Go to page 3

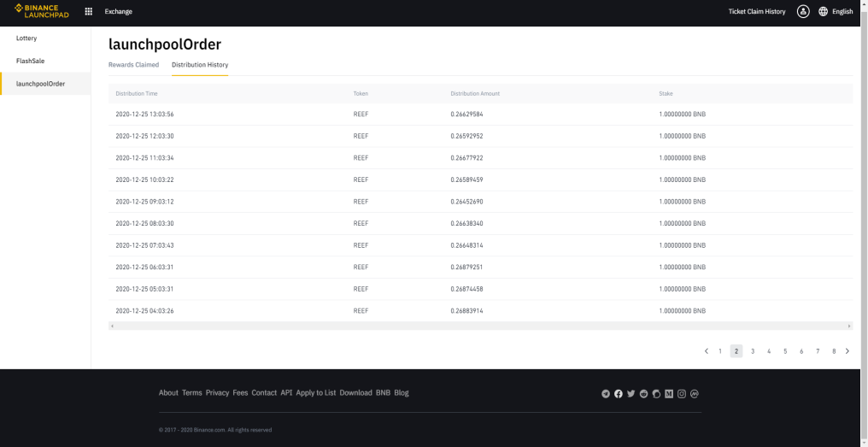click(753, 351)
